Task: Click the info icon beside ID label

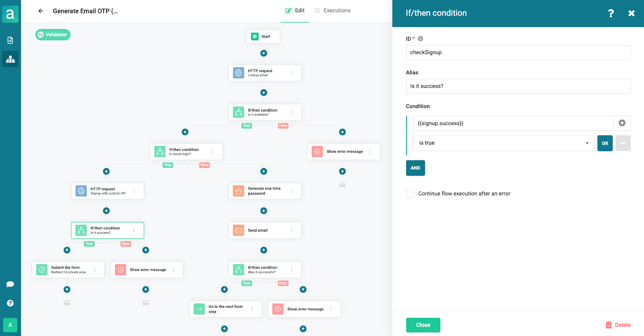Action: pyautogui.click(x=420, y=39)
